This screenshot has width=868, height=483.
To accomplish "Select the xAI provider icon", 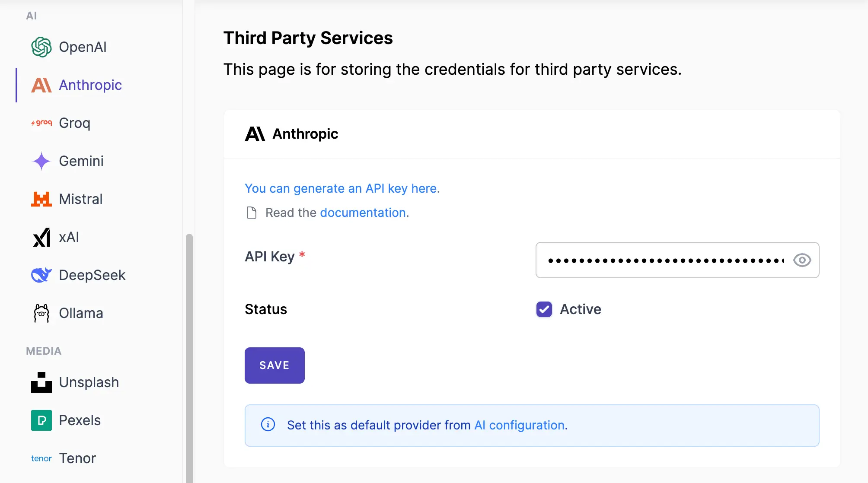I will [41, 237].
